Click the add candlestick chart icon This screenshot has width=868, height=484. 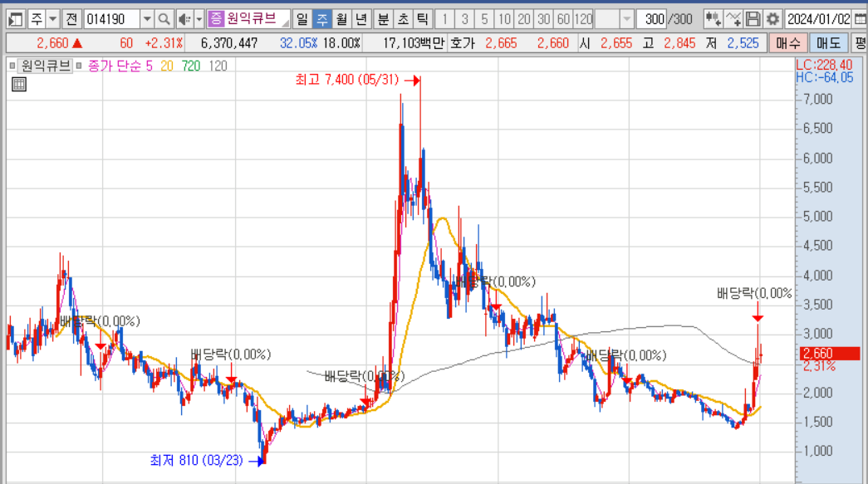click(x=713, y=19)
